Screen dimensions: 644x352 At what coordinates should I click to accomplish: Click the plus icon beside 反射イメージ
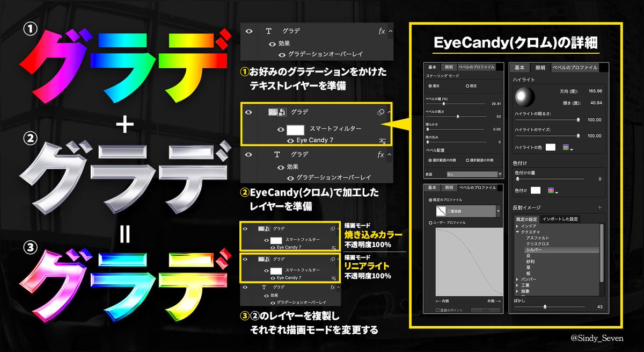[x=600, y=206]
